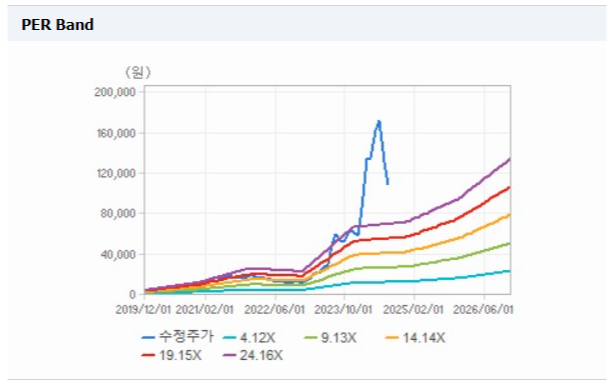Click the 2025/02/01 date label

pos(413,310)
